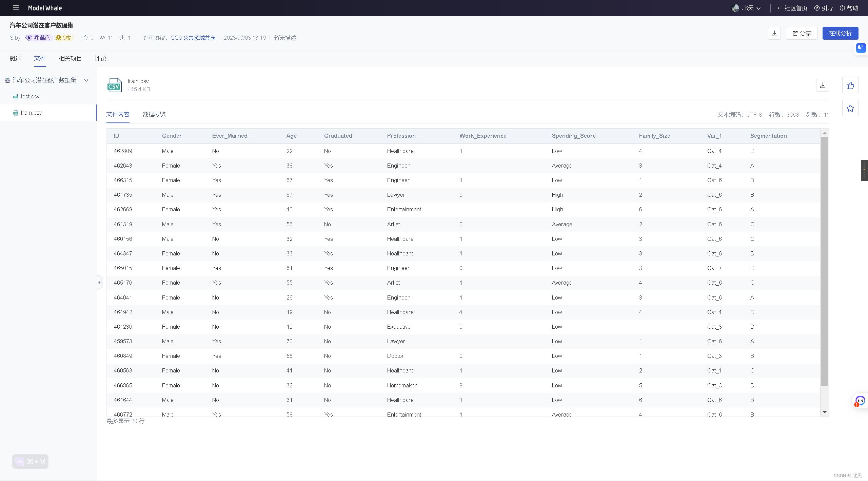The image size is (868, 481).
Task: Click the thumbs-up count in the dataset header
Action: tap(88, 38)
